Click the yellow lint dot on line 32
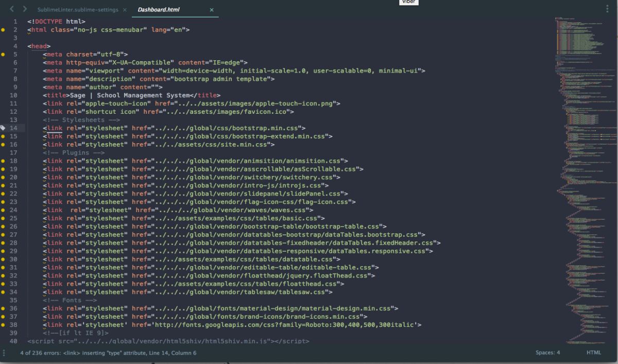 pyautogui.click(x=3, y=275)
